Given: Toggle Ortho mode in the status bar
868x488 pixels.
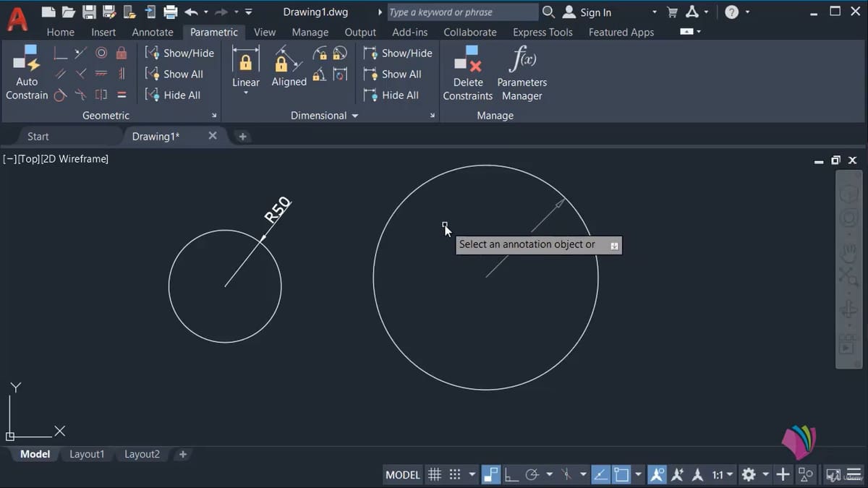Looking at the screenshot, I should tap(511, 475).
